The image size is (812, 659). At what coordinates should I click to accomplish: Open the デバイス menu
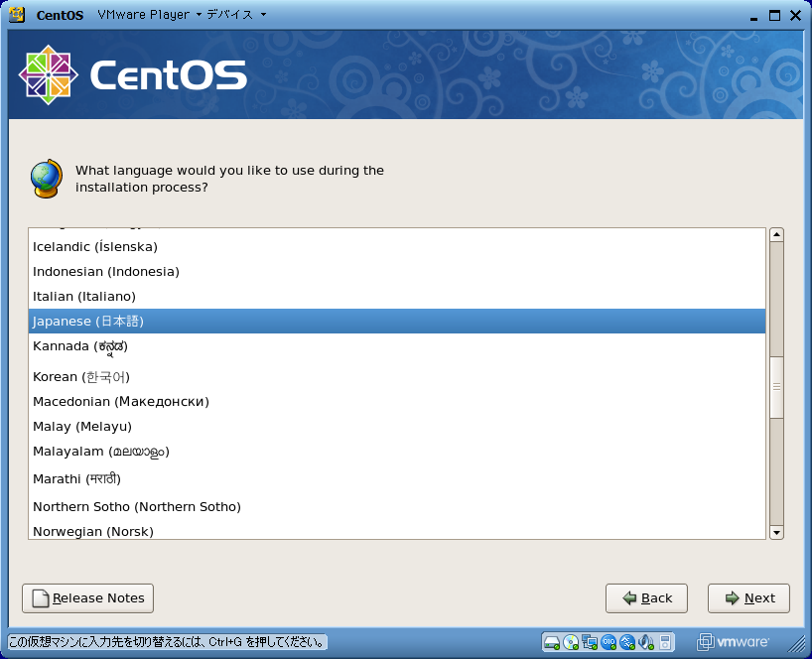tap(236, 15)
